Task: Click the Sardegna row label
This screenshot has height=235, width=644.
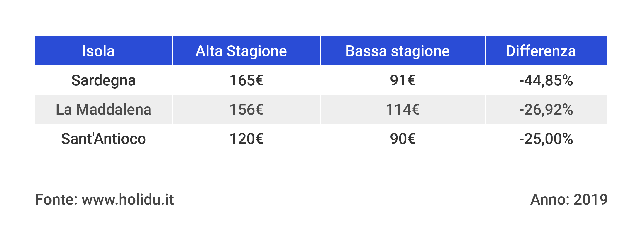Action: [103, 80]
